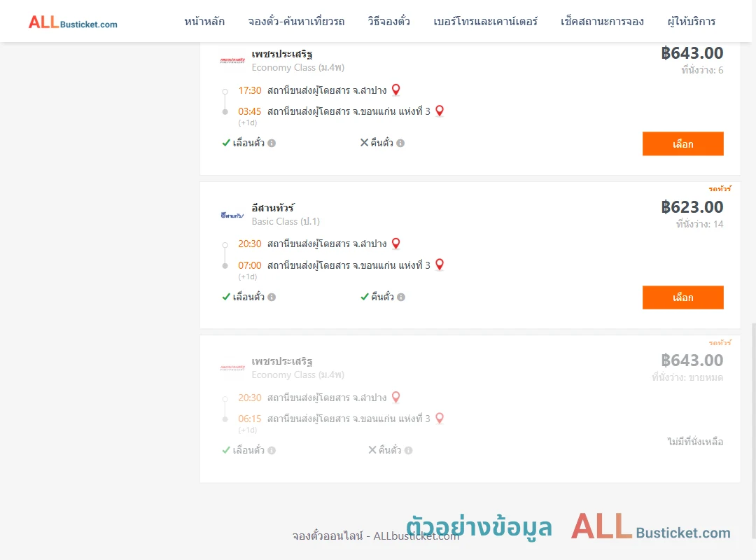Open จองตั๋ว-ค้นหาเที่ยวรถ menu item
The height and width of the screenshot is (560, 756).
click(x=296, y=21)
